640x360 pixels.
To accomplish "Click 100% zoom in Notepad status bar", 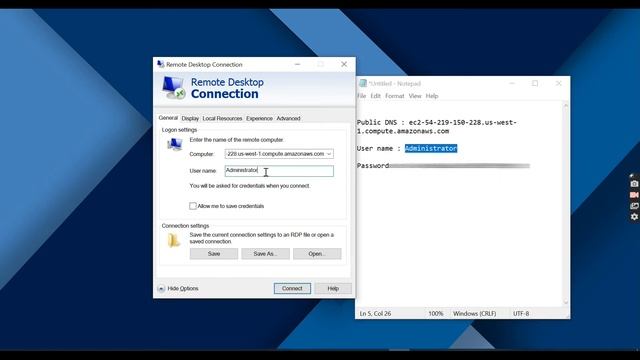I will pyautogui.click(x=436, y=313).
